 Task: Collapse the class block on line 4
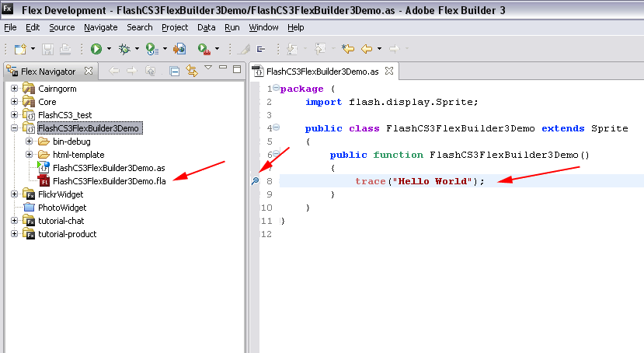[277, 128]
